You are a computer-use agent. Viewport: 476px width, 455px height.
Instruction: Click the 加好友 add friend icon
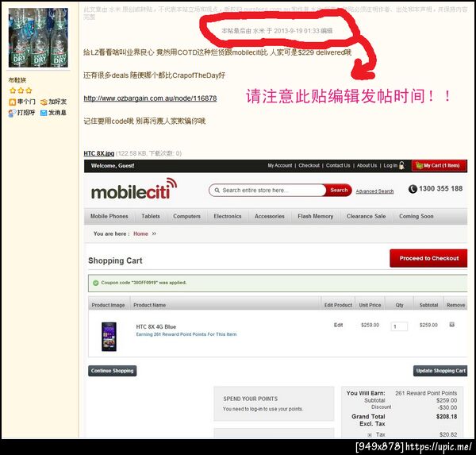click(x=44, y=102)
